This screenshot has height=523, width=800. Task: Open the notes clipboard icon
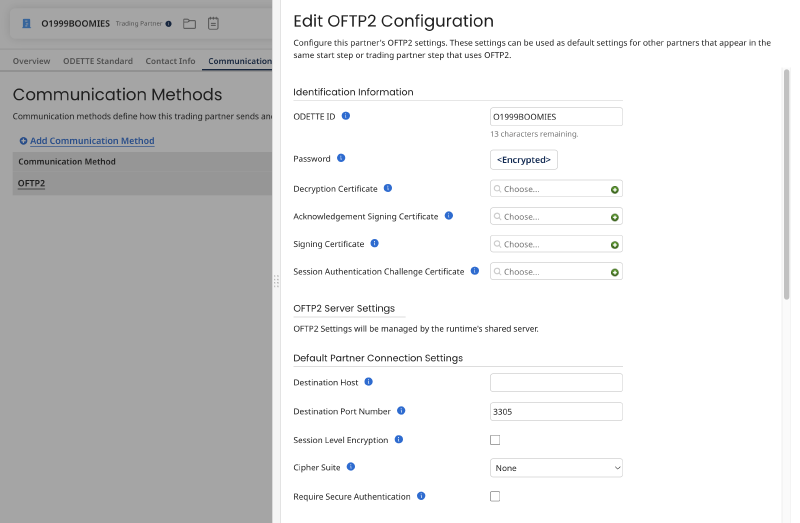click(213, 23)
